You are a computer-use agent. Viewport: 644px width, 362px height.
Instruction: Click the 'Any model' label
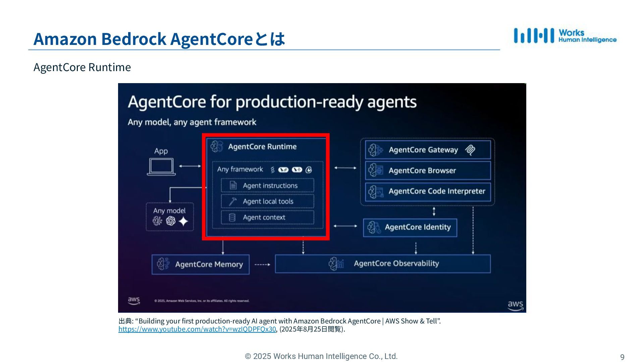point(169,211)
